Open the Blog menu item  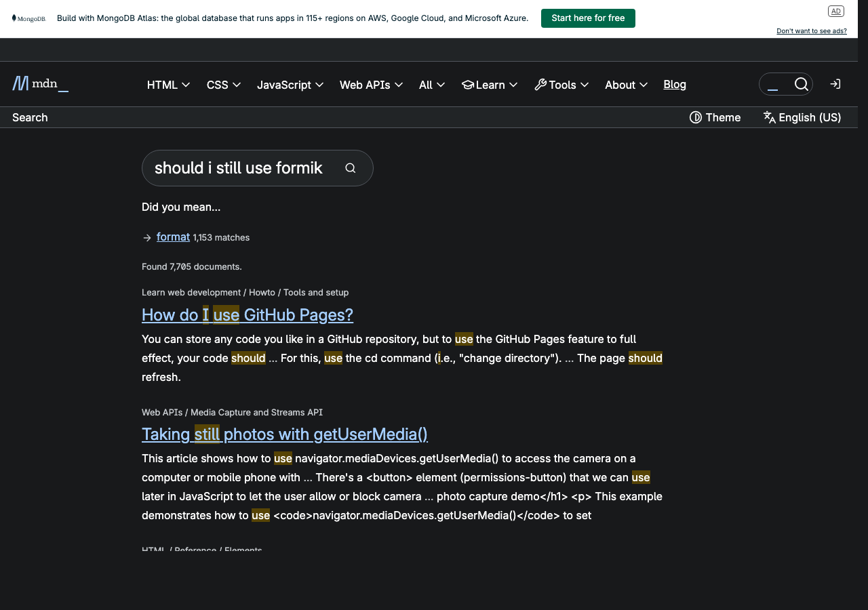(x=674, y=84)
